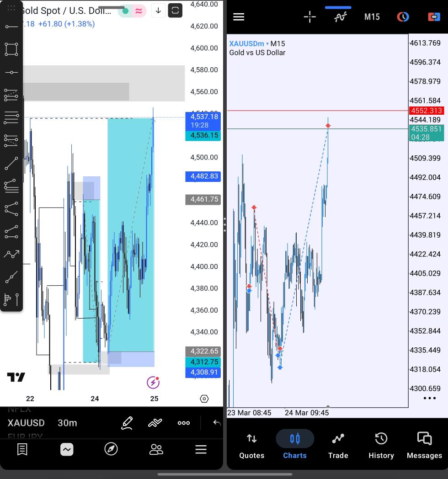Tap the home gesture bar
Image resolution: width=448 pixels, height=479 pixels.
coord(224,474)
